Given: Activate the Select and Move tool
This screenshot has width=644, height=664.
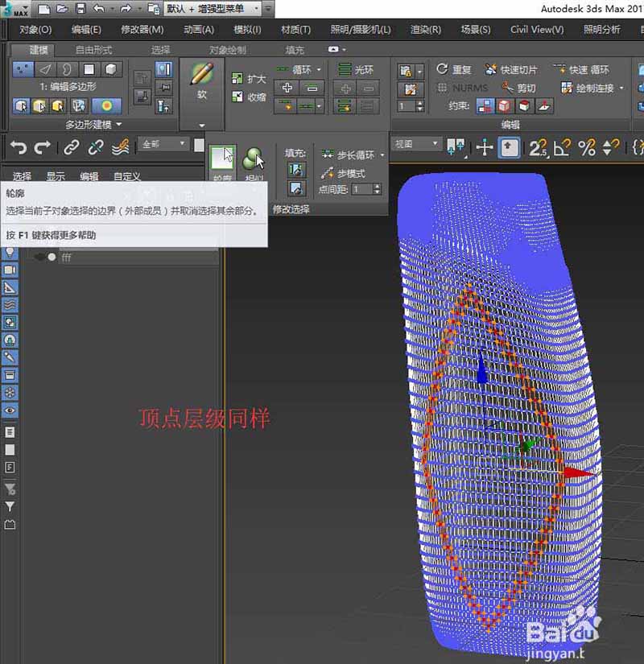Looking at the screenshot, I should click(x=485, y=147).
